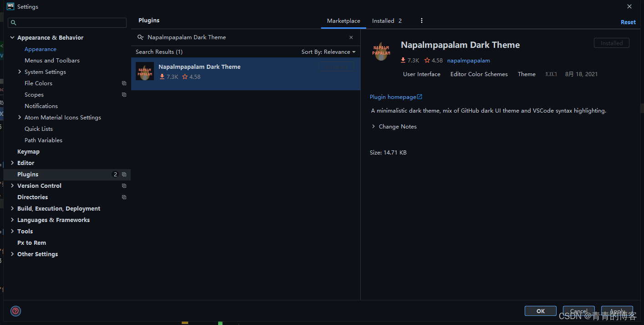This screenshot has width=644, height=325.
Task: Click the project-level icon beside Scopes
Action: click(124, 95)
